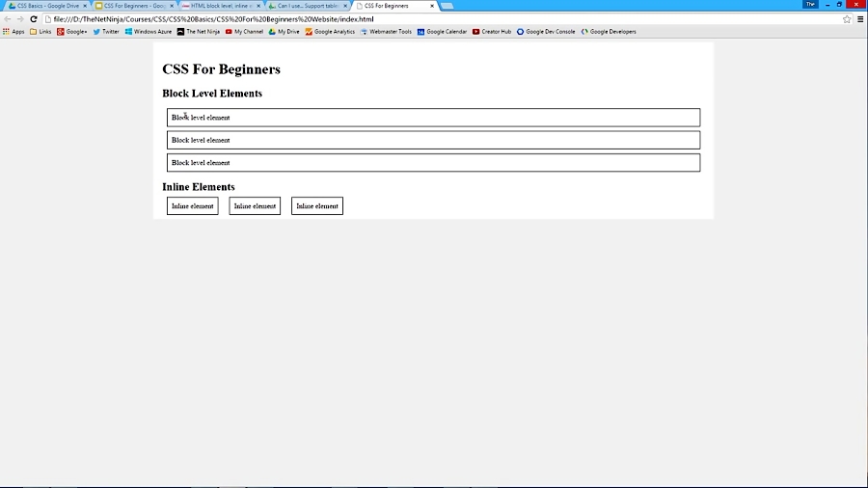Viewport: 868px width, 488px height.
Task: Go back with the browser back arrow
Action: coord(7,19)
